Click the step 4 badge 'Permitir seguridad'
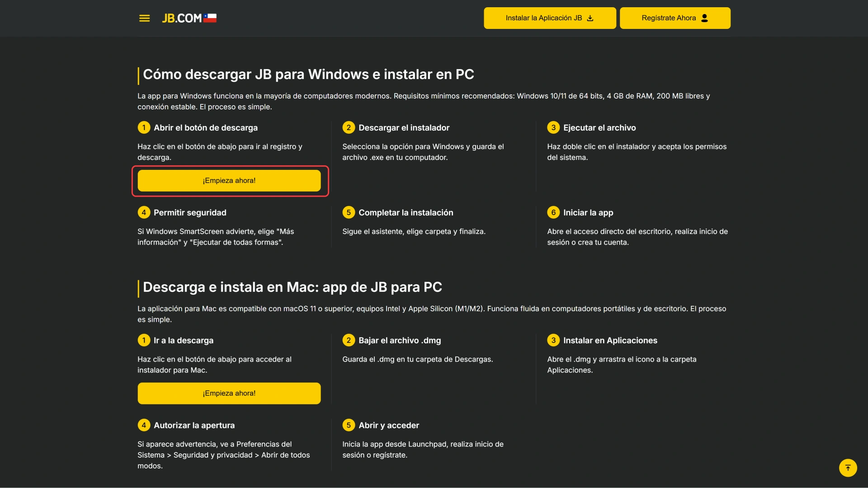This screenshot has width=868, height=488. (144, 212)
